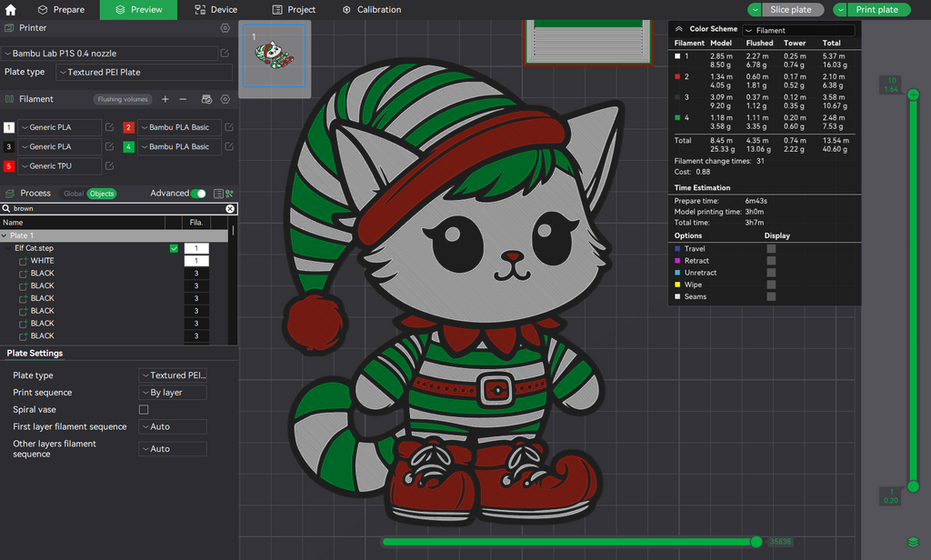Enable the Spiral vase checkbox
Viewport: 931px width, 560px height.
(x=144, y=410)
